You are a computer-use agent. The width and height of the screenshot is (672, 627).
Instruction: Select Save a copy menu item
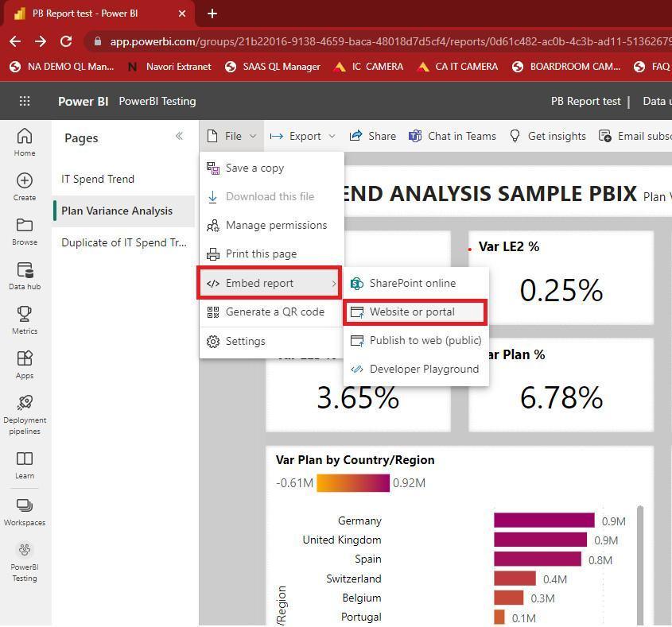click(x=272, y=168)
